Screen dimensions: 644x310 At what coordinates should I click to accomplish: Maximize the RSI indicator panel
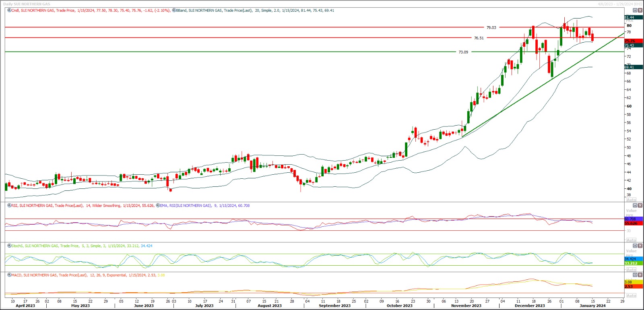pos(635,205)
